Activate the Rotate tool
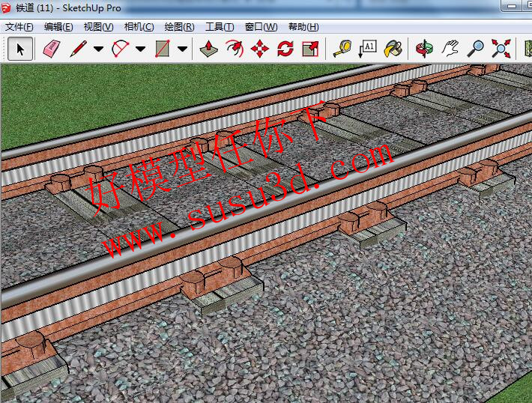 point(285,49)
